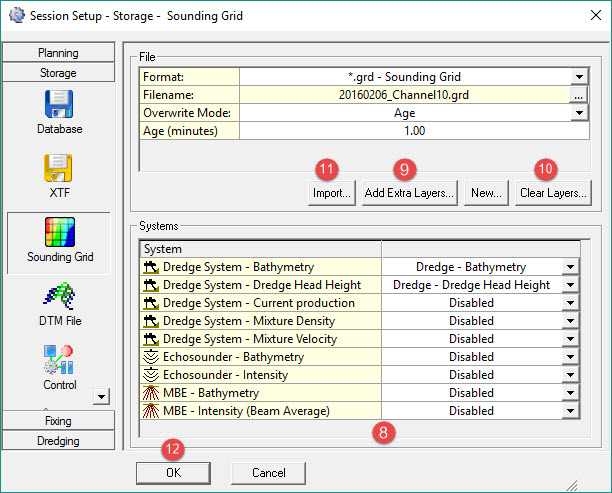Open dropdown for MBE - Intensity (Beam Average)
This screenshot has height=493, width=612.
[569, 411]
